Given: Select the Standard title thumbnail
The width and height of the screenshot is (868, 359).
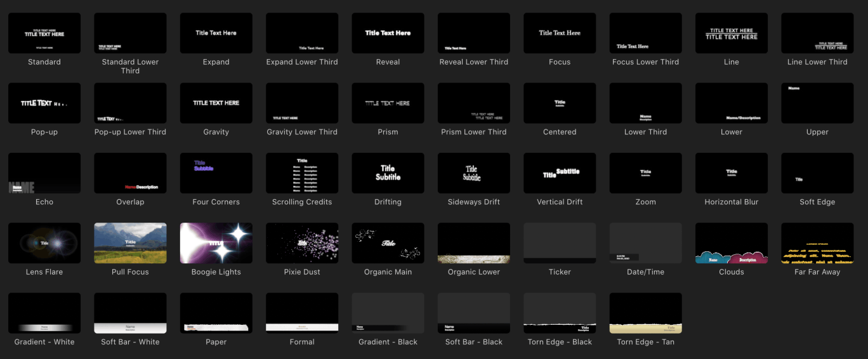Looking at the screenshot, I should 44,33.
